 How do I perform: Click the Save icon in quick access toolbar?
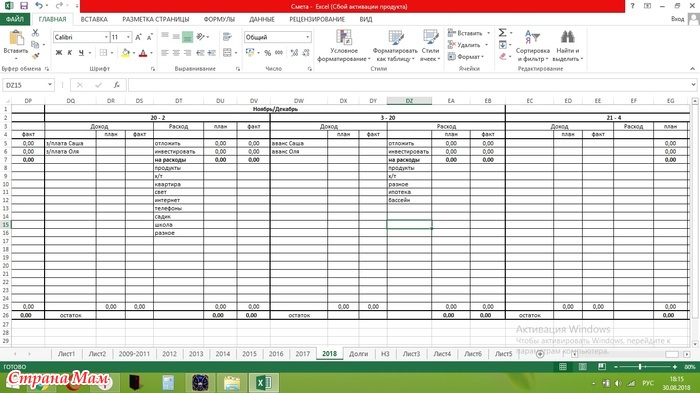[x=24, y=6]
